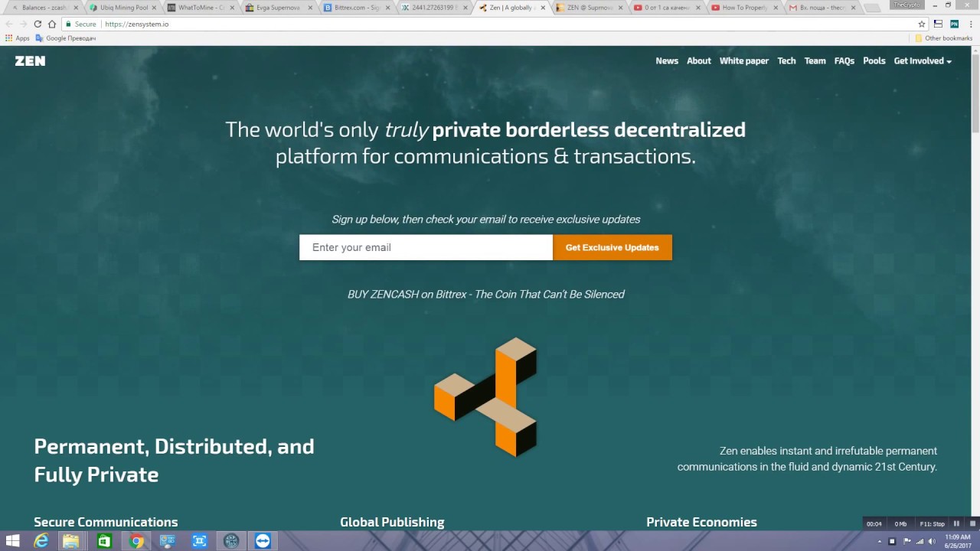Viewport: 980px width, 551px height.
Task: Switch to the How To Properly YouTube tab
Action: point(744,8)
